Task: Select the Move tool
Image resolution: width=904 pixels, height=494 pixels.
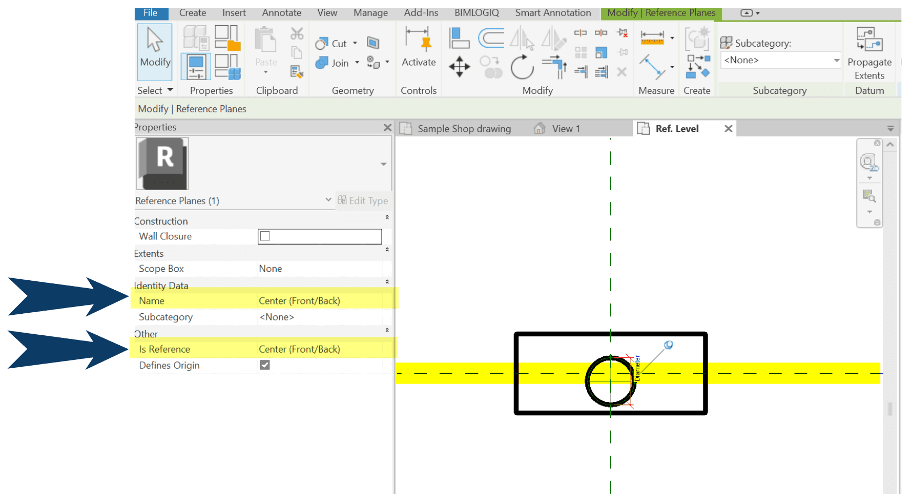Action: [459, 67]
